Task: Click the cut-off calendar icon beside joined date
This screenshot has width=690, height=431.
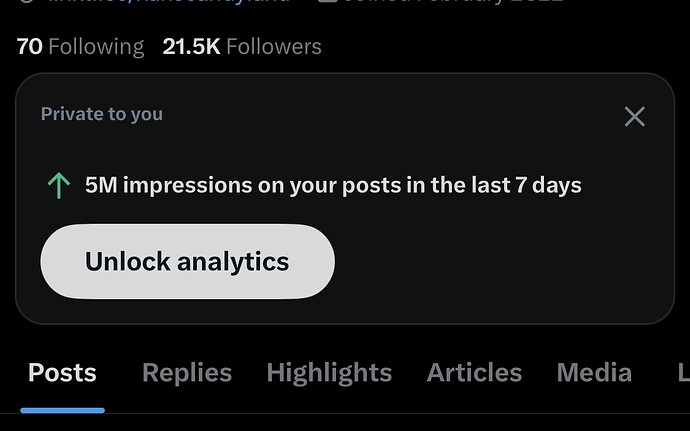Action: [327, 1]
